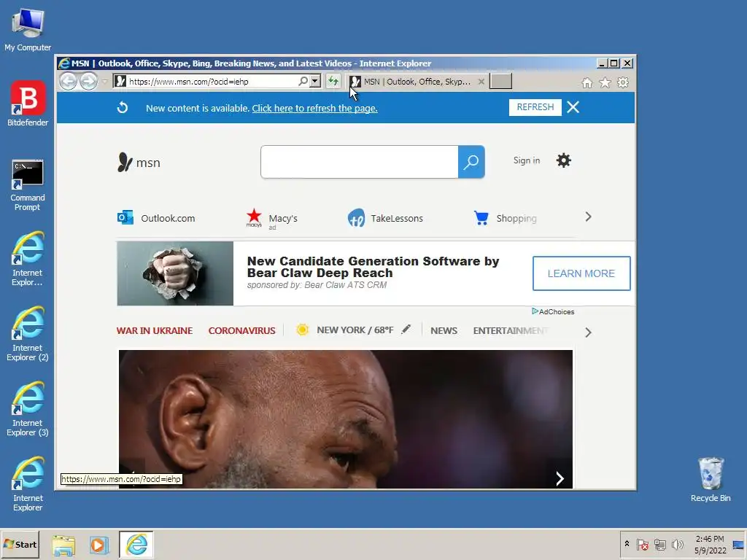This screenshot has width=747, height=560.
Task: Close the MSN browser tab
Action: 481,82
